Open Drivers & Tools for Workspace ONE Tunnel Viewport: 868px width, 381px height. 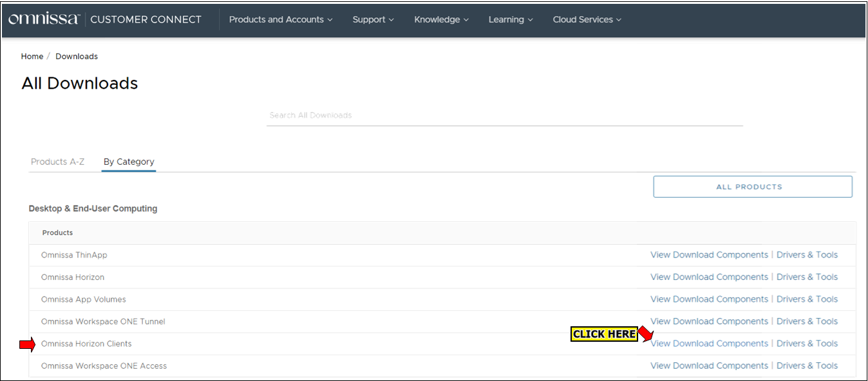pyautogui.click(x=807, y=321)
